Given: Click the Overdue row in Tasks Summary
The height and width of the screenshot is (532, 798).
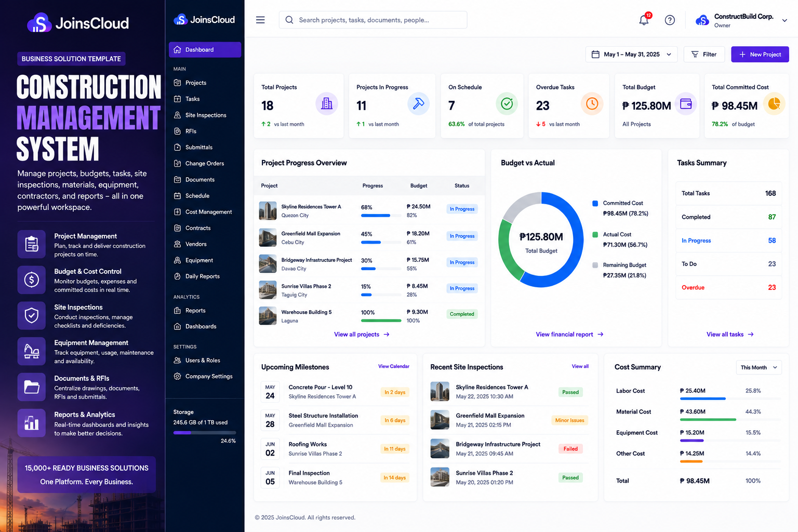Looking at the screenshot, I should [x=729, y=287].
